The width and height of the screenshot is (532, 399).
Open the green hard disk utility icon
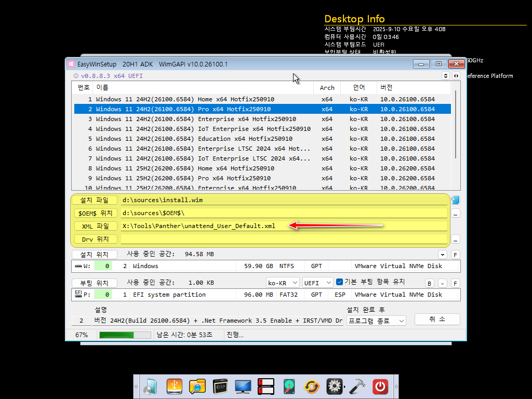pos(289,387)
